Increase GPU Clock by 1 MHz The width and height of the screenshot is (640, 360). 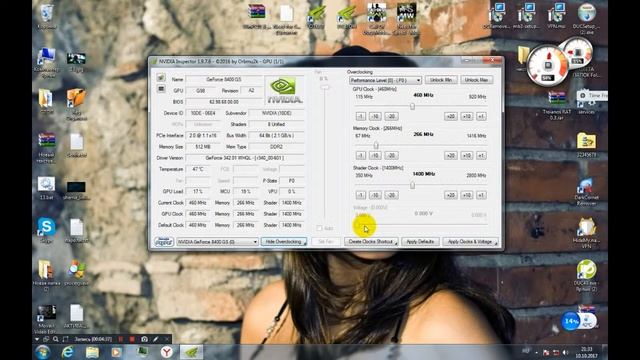tap(481, 116)
